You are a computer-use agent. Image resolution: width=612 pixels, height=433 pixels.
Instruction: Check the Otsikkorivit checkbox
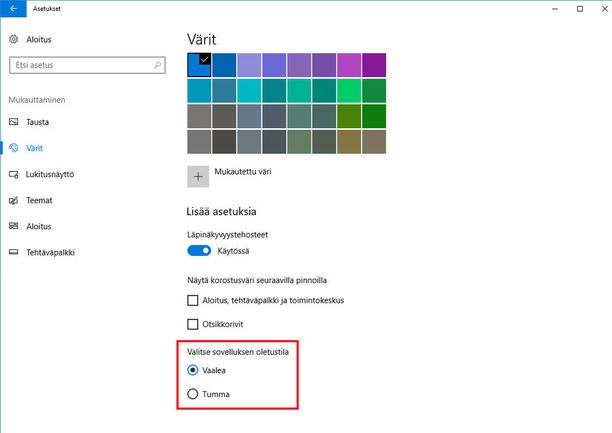tap(193, 324)
